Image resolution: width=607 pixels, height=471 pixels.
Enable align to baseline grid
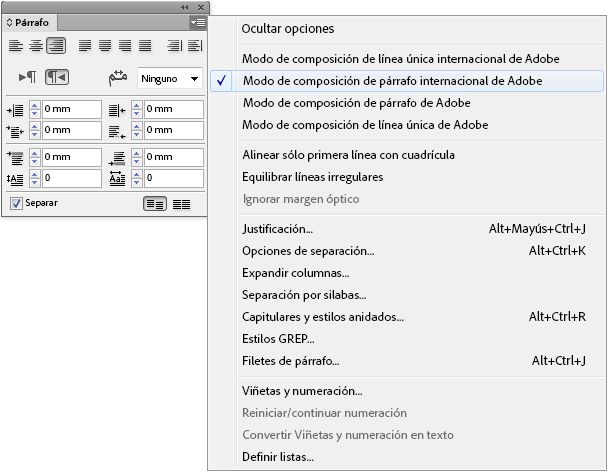coord(181,204)
